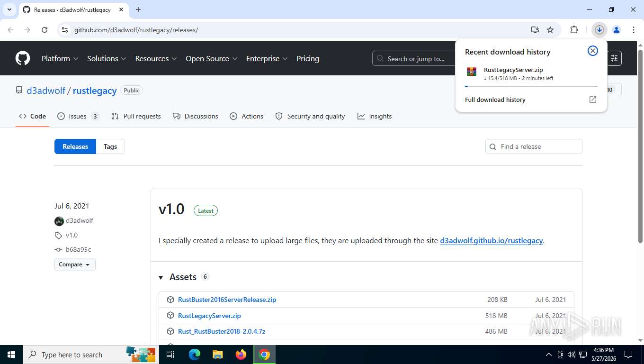Switch to Issues tab
644x364 pixels.
click(x=78, y=116)
